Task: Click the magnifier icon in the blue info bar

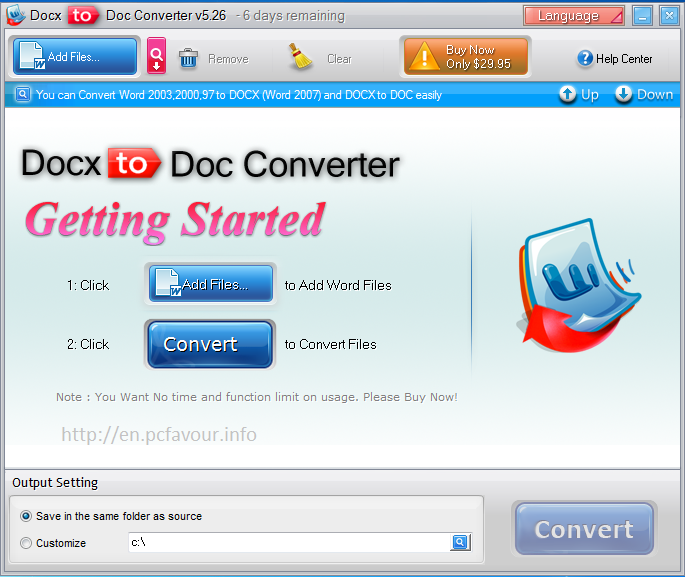Action: pos(21,95)
